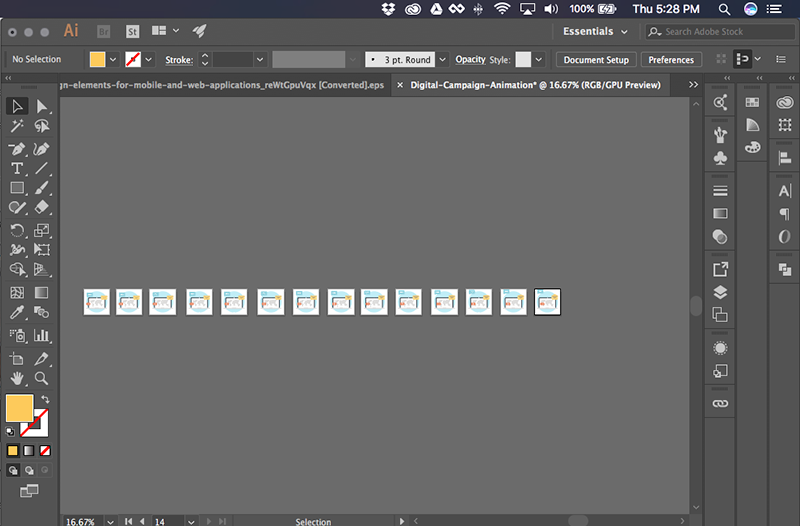Open Preferences from control bar
The height and width of the screenshot is (526, 800).
671,60
